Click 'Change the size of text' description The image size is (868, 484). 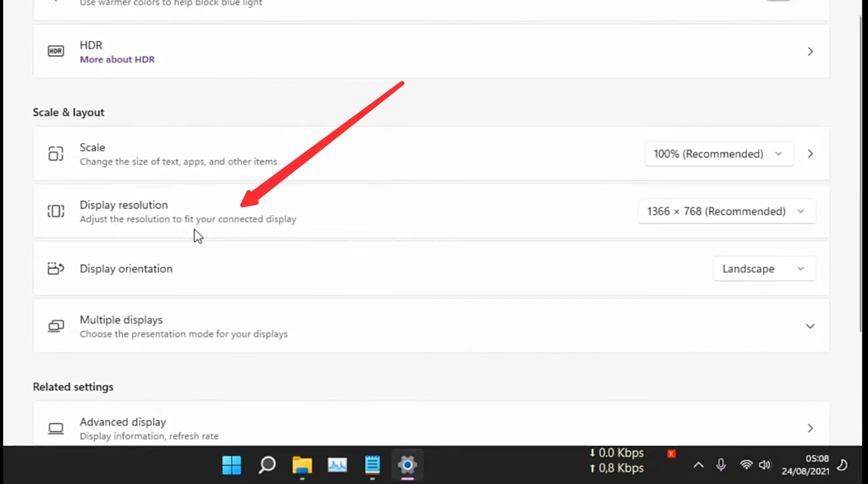coord(178,162)
